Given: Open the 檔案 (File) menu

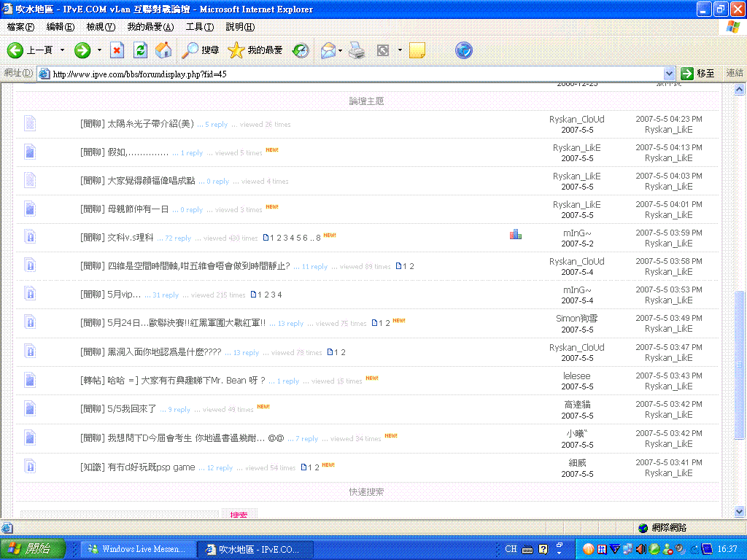Looking at the screenshot, I should 20,27.
